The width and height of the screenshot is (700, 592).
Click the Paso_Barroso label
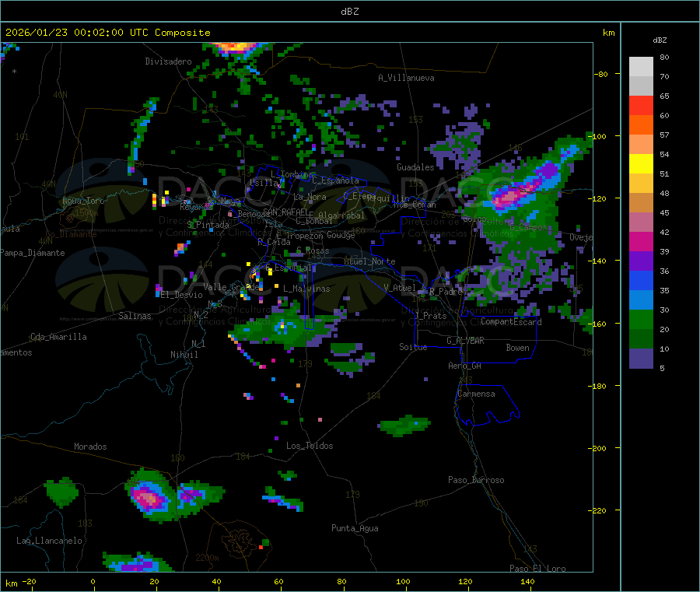point(476,480)
